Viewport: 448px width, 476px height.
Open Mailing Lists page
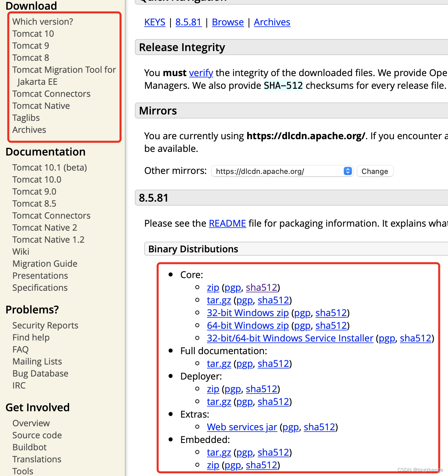(x=37, y=362)
